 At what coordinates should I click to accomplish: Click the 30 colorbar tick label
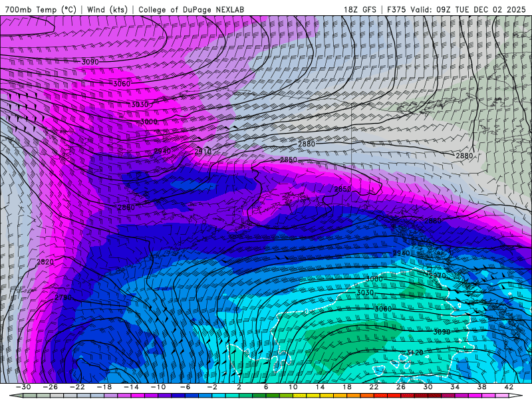click(x=428, y=387)
